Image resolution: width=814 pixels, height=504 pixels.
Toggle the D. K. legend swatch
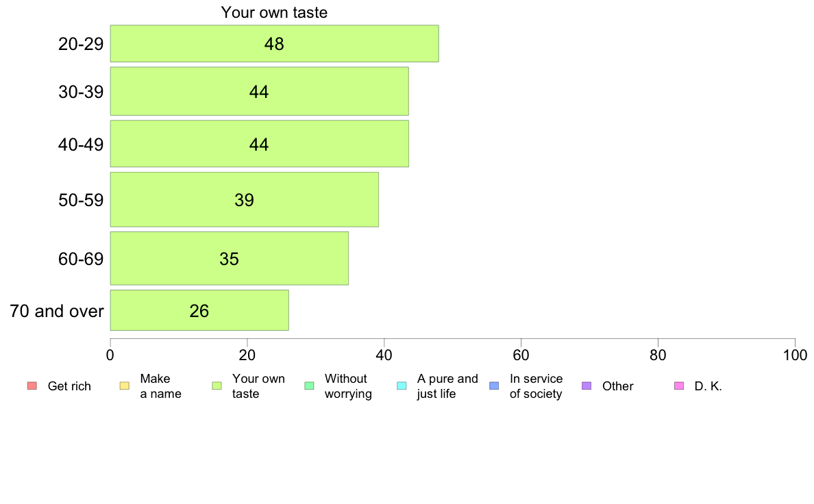[x=679, y=386]
